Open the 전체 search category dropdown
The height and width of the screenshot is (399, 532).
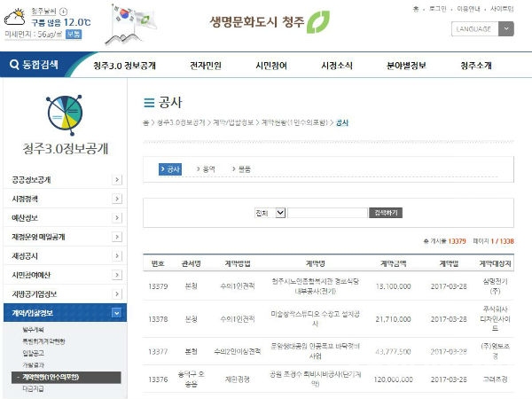[269, 213]
